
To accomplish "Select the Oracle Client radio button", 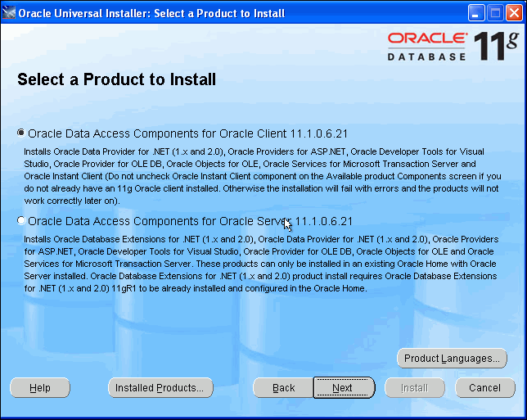I will pyautogui.click(x=21, y=133).
